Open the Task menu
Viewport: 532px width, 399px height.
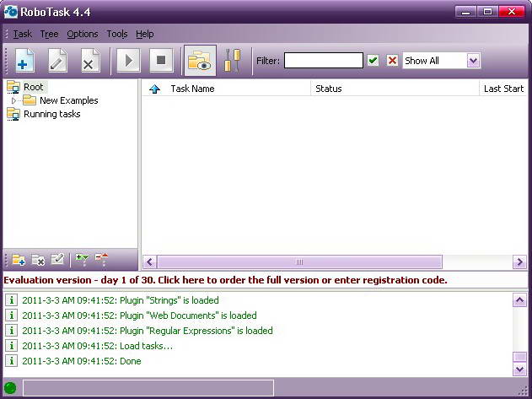[23, 34]
